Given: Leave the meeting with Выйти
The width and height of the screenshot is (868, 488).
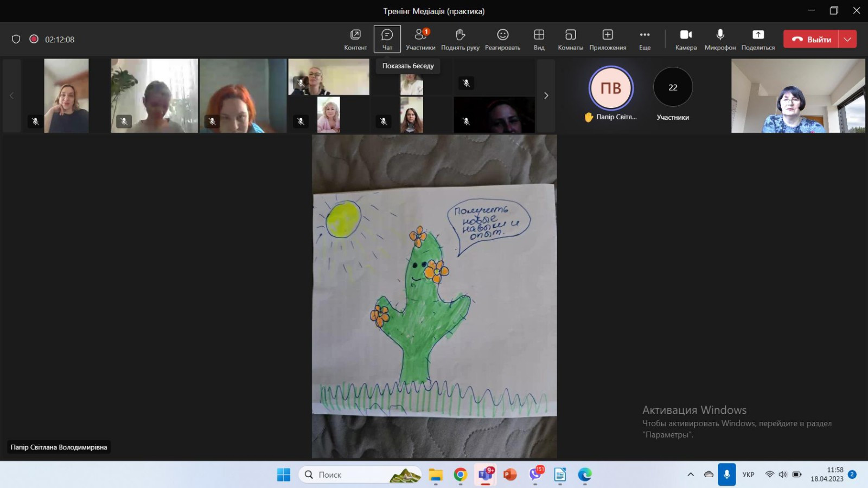Looking at the screenshot, I should (x=812, y=39).
